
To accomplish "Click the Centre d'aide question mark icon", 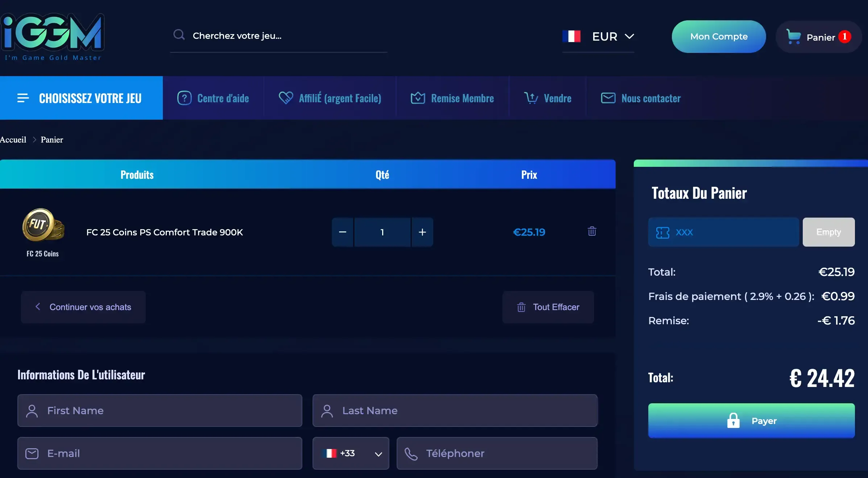I will 184,98.
